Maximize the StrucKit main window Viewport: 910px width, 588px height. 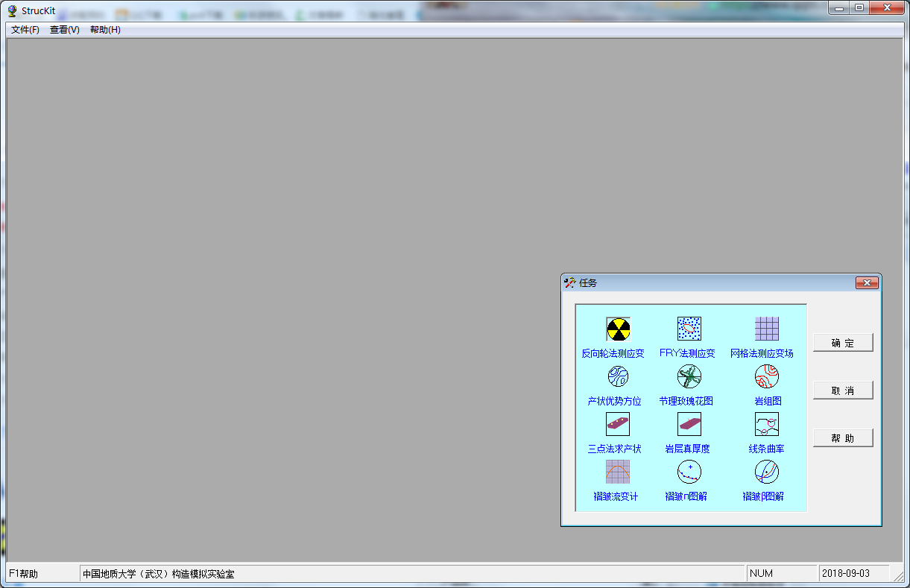pos(859,7)
